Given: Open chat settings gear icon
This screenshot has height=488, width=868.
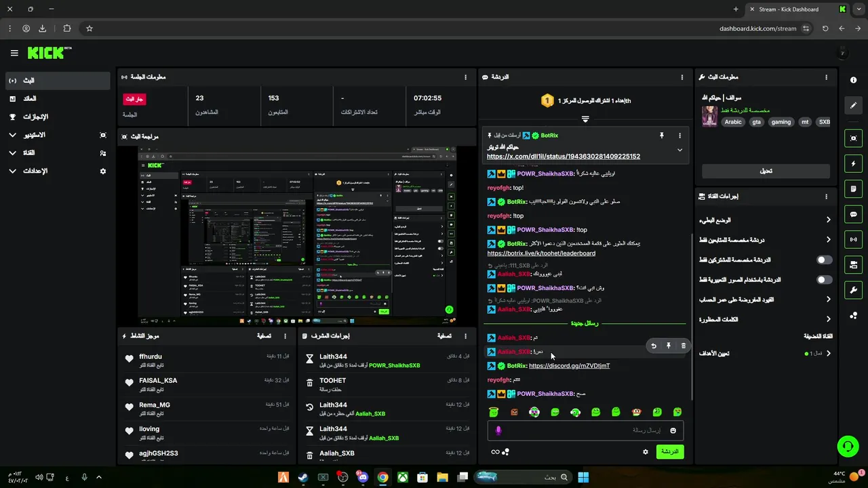Looking at the screenshot, I should pyautogui.click(x=645, y=452).
